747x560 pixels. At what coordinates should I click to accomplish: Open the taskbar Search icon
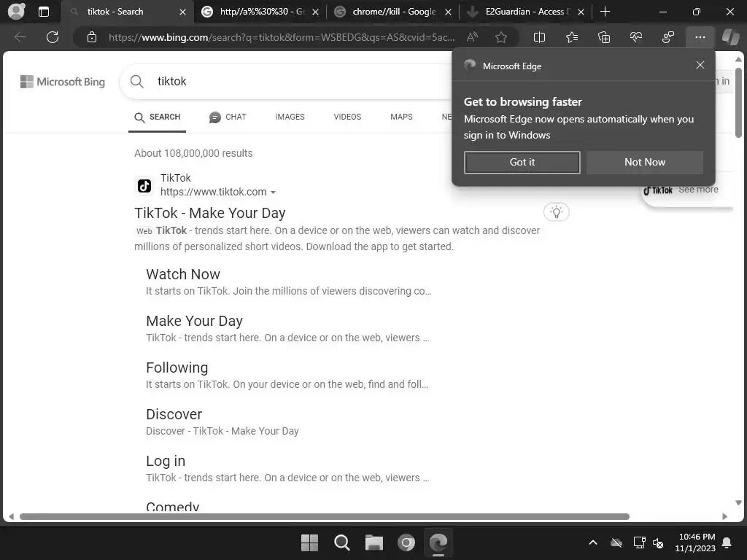click(x=341, y=542)
